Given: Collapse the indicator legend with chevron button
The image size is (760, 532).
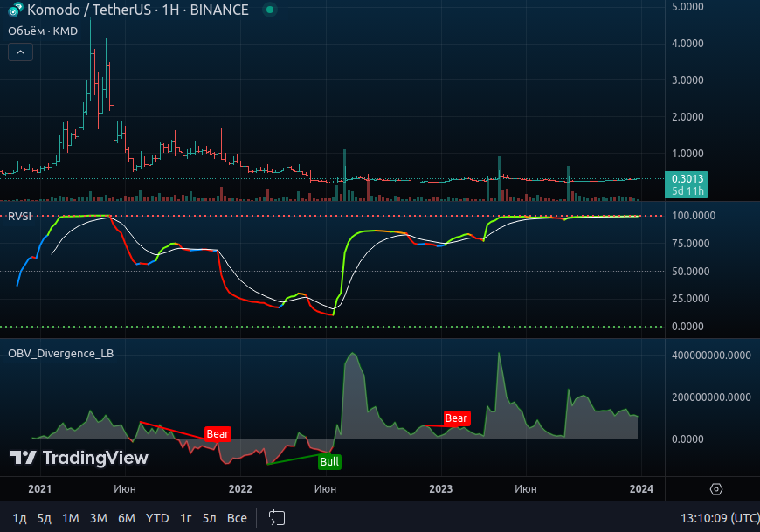Looking at the screenshot, I should 20,52.
